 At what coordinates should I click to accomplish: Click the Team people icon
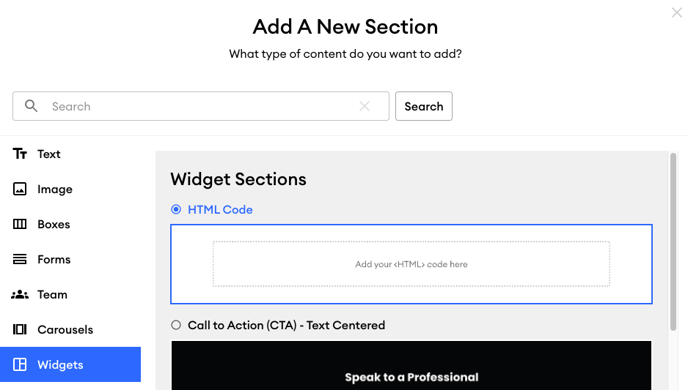20,294
